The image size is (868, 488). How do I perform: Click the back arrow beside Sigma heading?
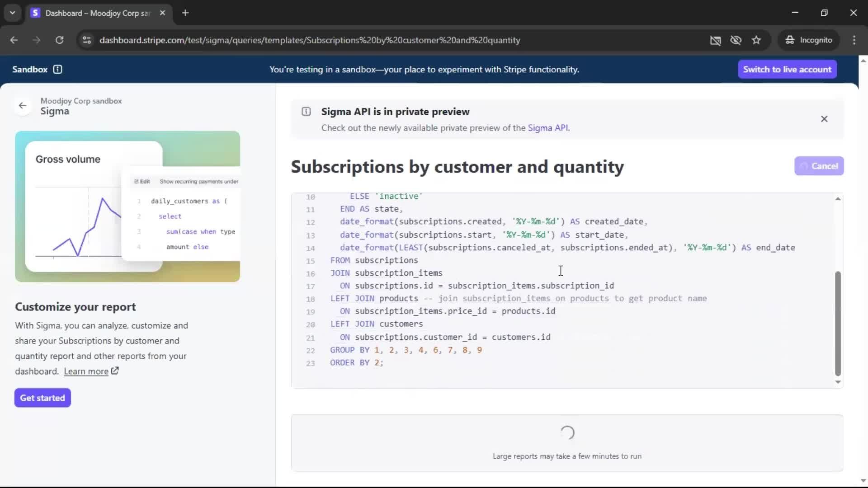tap(23, 106)
